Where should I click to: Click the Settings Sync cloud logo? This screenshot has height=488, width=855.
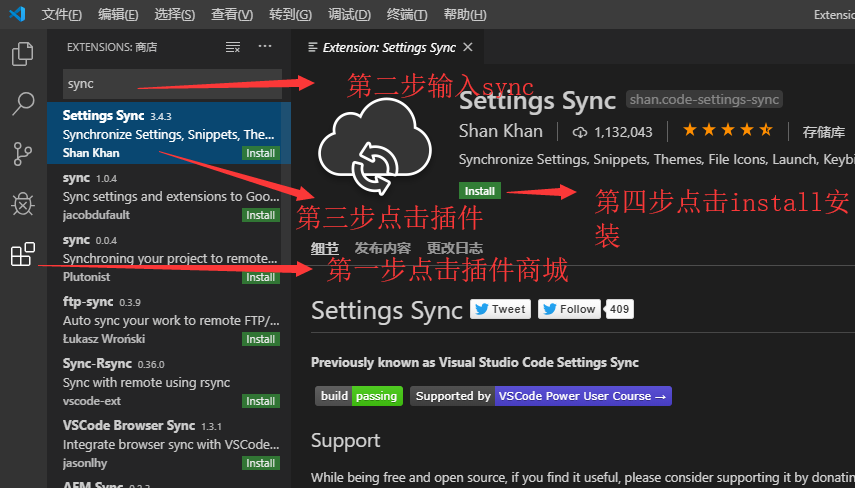coord(375,146)
